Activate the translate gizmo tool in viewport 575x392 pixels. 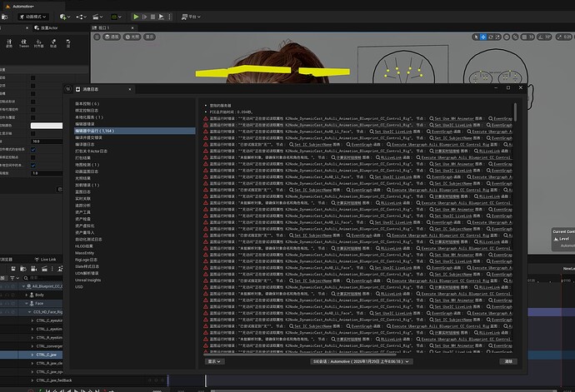483,37
